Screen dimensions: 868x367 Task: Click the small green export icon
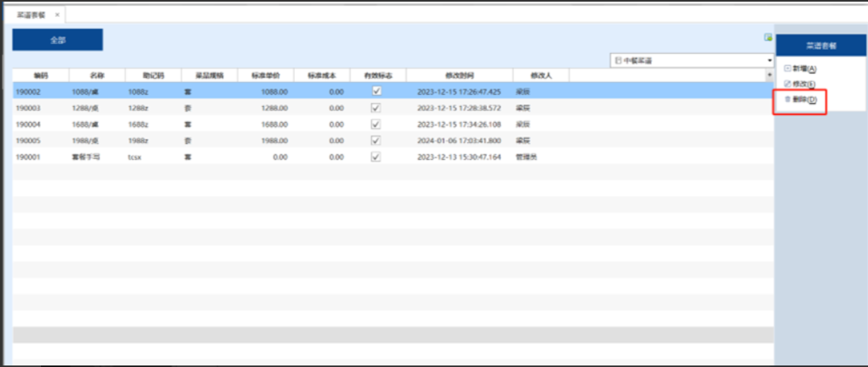coord(768,37)
